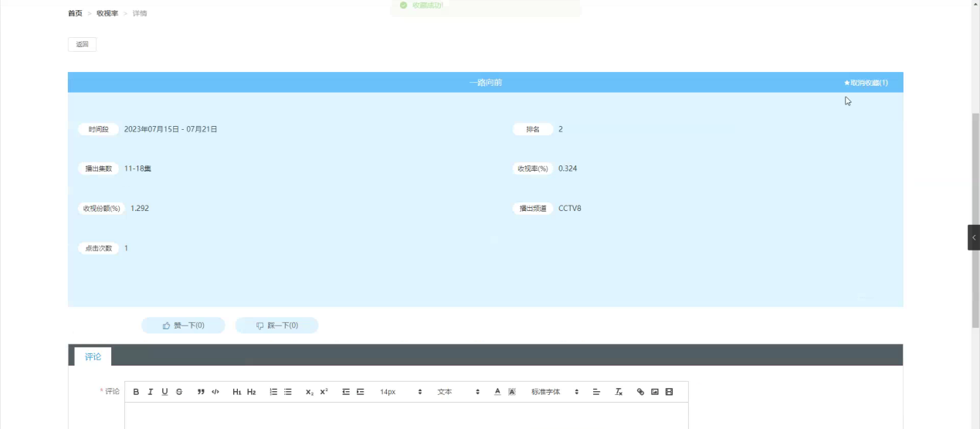Select the 收视率(%) label tag
980x429 pixels.
tap(533, 169)
